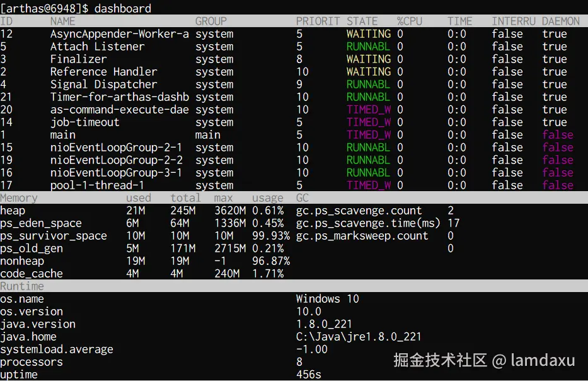Select gc.ps_marksweep.count label
The image size is (588, 381).
(362, 236)
